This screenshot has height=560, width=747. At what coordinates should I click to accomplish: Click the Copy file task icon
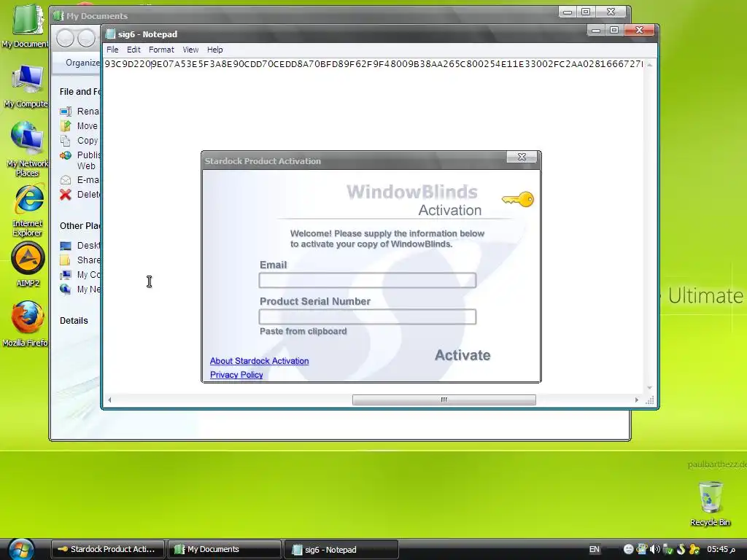pyautogui.click(x=66, y=141)
